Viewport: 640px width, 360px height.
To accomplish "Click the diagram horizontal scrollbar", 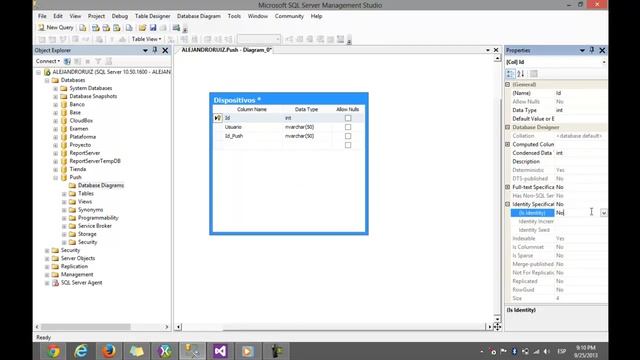I will [333, 327].
